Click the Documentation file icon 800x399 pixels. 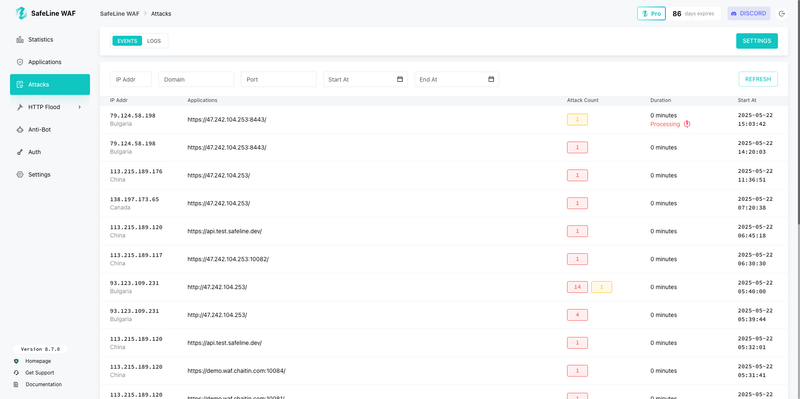(x=16, y=384)
